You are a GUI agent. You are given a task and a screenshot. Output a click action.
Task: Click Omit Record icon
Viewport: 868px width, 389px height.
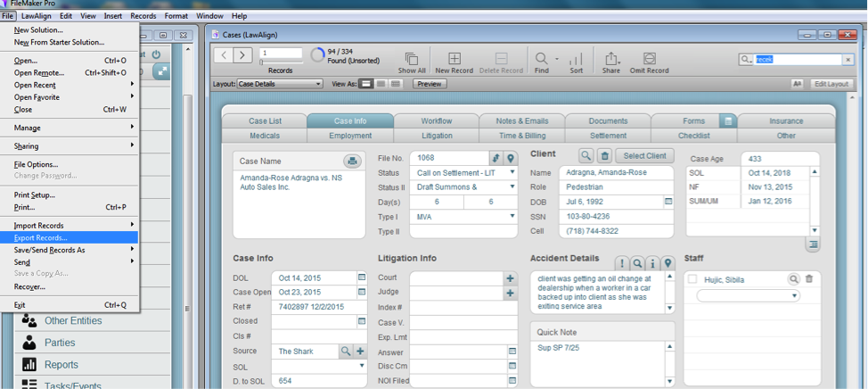[650, 58]
